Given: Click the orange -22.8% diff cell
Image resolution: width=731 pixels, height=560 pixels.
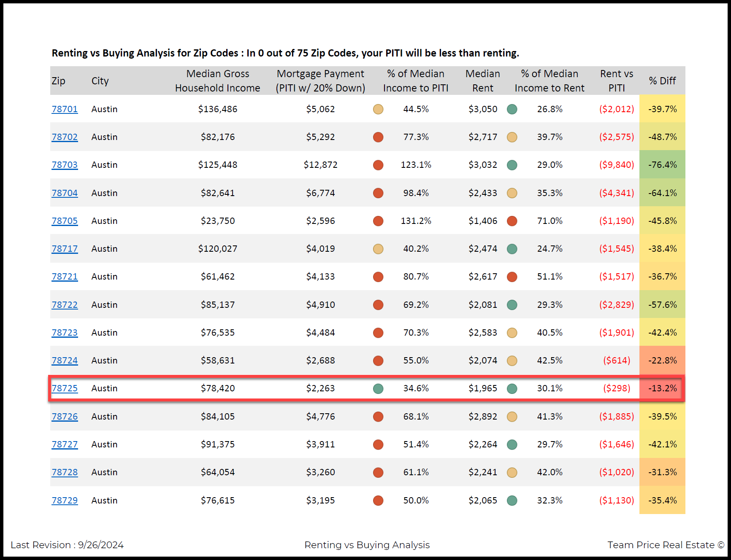Looking at the screenshot, I should point(662,361).
